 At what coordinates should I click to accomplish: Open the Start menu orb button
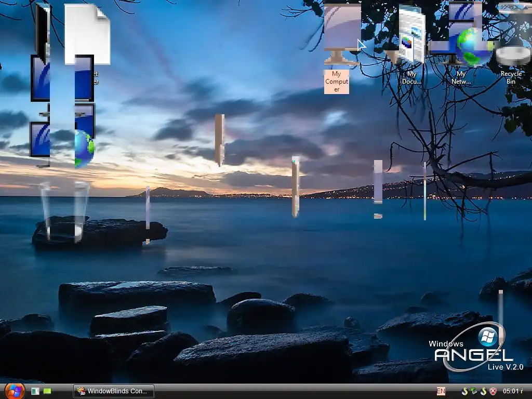pos(14,391)
